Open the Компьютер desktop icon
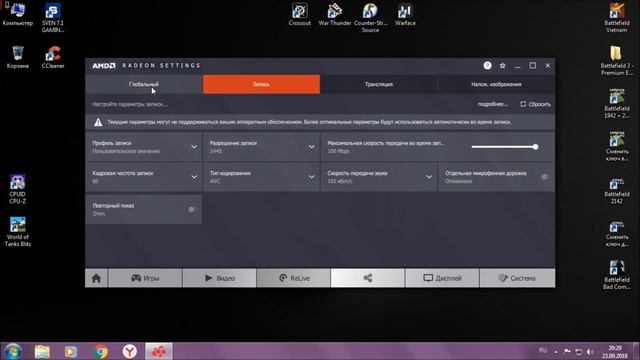640x360 pixels. [18, 14]
